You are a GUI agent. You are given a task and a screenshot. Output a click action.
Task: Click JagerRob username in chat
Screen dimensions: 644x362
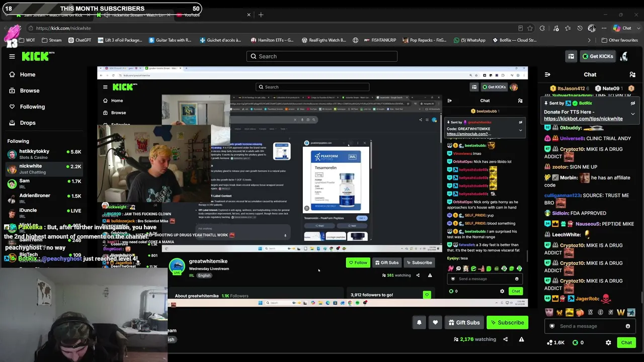coord(587,299)
